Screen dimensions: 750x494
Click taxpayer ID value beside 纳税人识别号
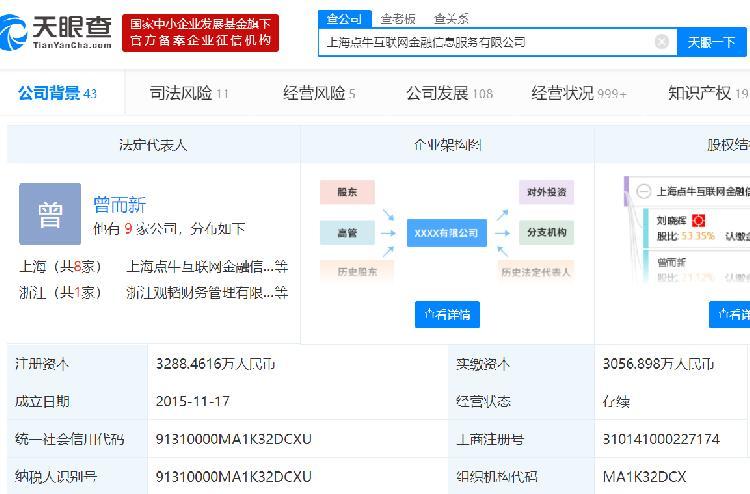click(x=233, y=476)
